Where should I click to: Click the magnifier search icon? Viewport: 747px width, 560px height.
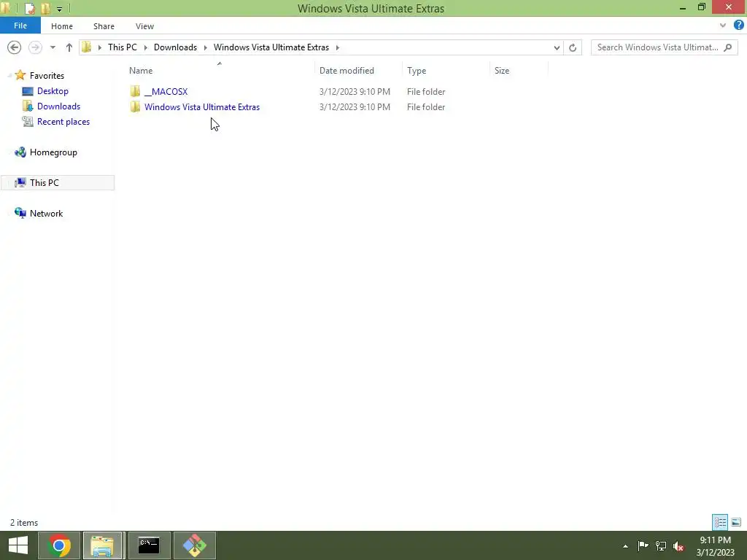(x=728, y=47)
